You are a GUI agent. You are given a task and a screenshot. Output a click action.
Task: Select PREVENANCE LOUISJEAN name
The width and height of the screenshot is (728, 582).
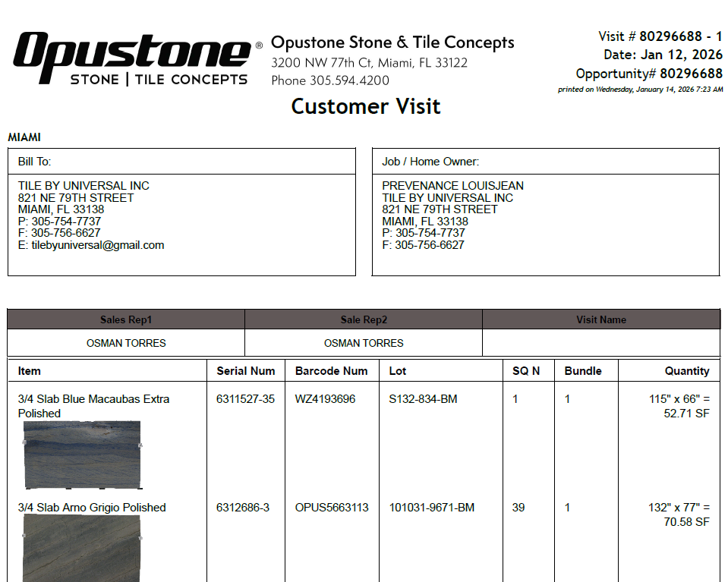(452, 186)
